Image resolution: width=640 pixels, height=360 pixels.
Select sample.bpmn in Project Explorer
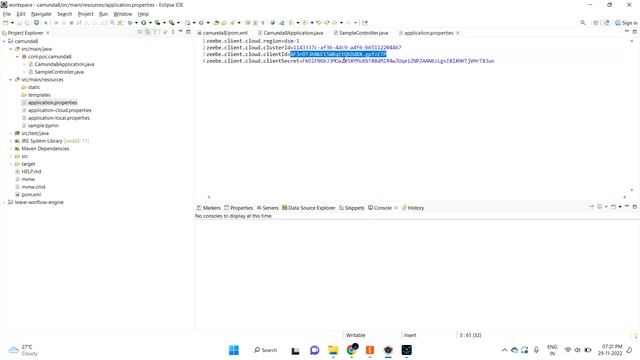coord(43,126)
